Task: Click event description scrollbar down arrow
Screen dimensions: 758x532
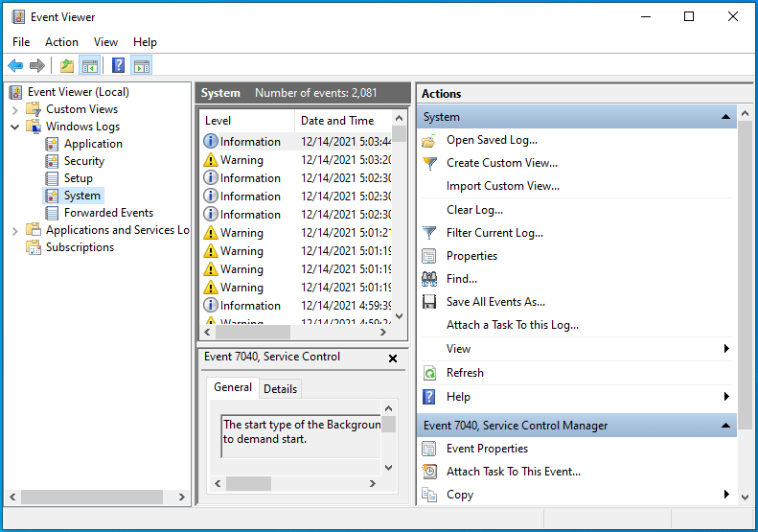Action: tap(389, 468)
